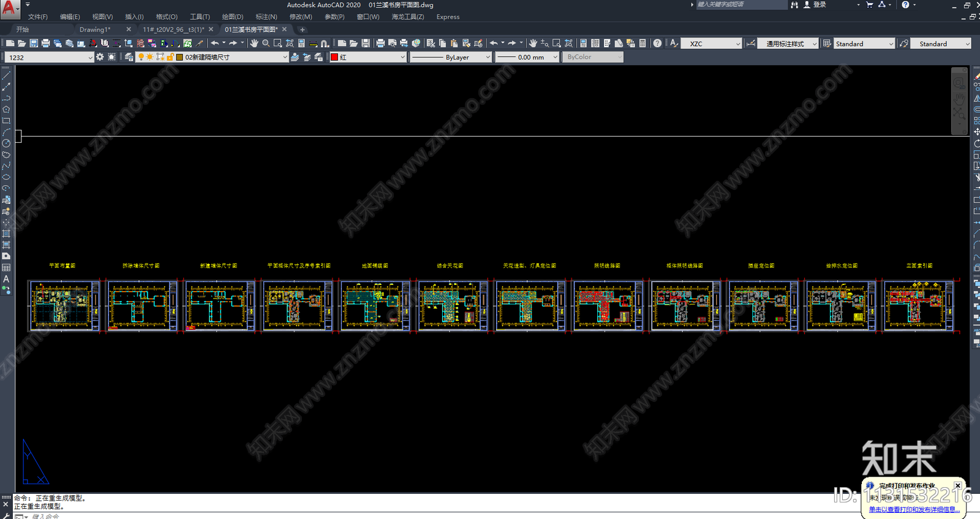This screenshot has height=519, width=980.
Task: Click the Dimension Style icon
Action: tap(751, 44)
